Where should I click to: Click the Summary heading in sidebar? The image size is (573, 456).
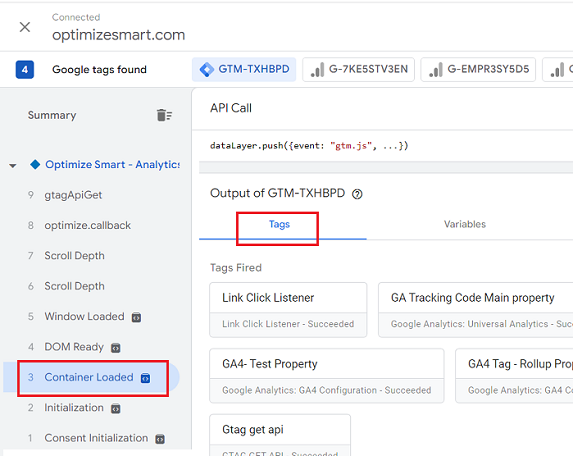[x=52, y=115]
